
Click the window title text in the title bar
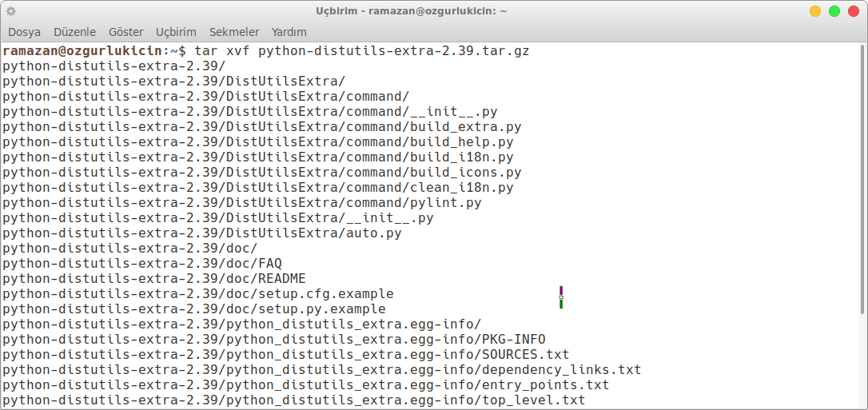pyautogui.click(x=412, y=11)
